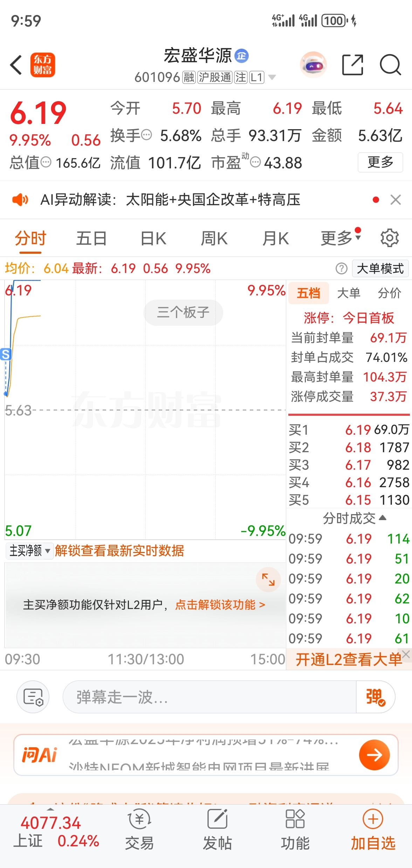Tap the blue S marker on chart
Viewport: 412px width, 868px height.
(6, 355)
